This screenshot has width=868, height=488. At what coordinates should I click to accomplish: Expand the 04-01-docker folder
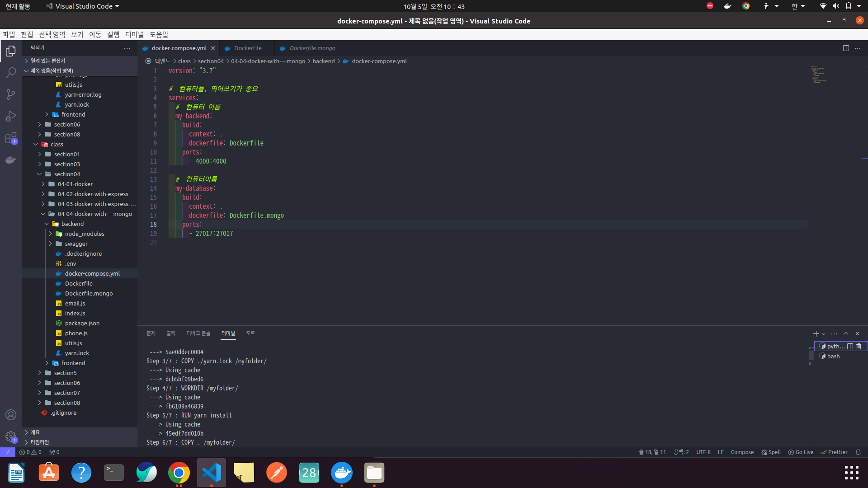coord(80,184)
